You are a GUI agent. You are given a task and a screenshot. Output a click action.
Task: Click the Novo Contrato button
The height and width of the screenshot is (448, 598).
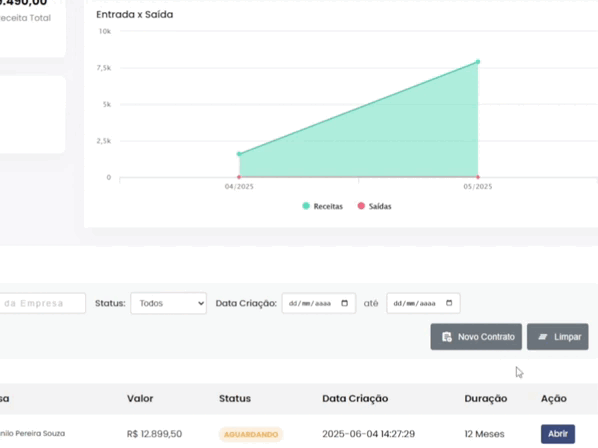tap(476, 337)
